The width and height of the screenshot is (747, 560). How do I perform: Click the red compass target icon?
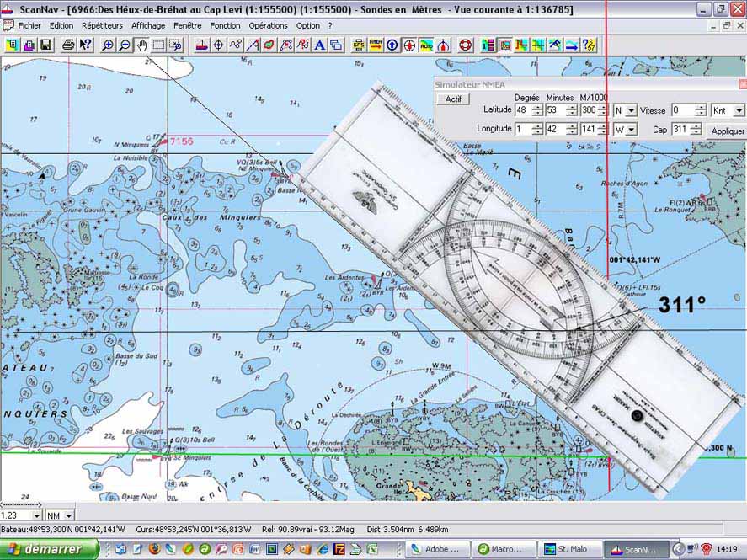tap(409, 45)
